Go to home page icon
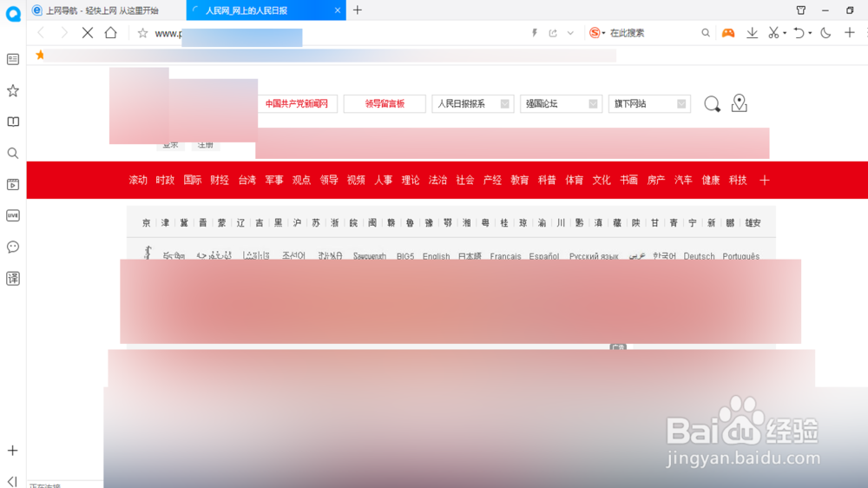The width and height of the screenshot is (868, 488). [111, 33]
